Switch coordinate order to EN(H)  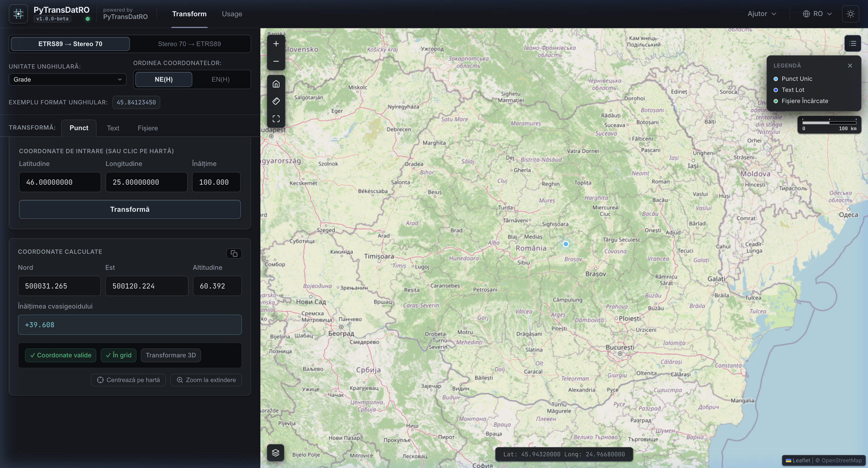tap(221, 79)
